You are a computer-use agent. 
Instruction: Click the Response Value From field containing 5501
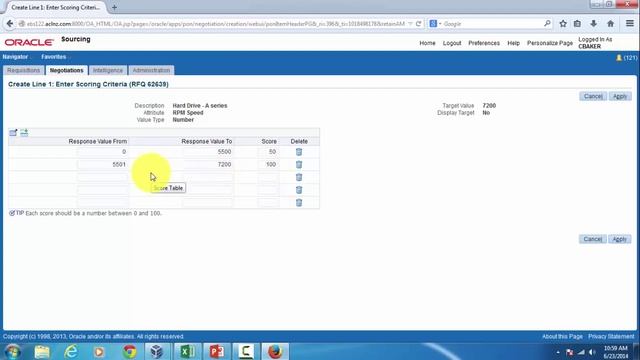click(x=103, y=164)
